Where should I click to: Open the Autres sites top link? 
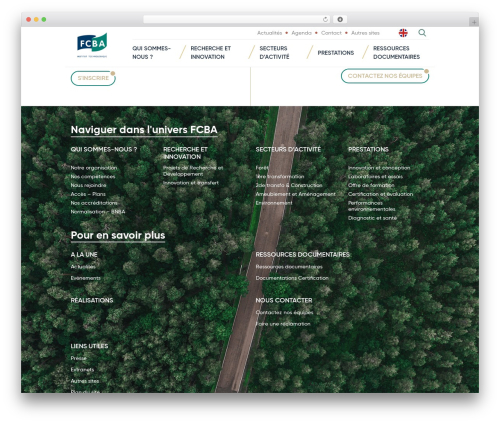click(x=365, y=33)
